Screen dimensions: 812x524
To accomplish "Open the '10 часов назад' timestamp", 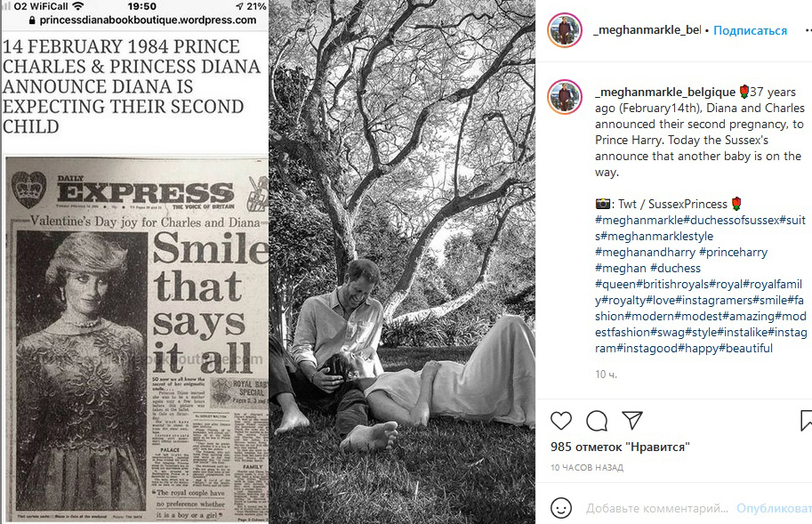I will (587, 468).
